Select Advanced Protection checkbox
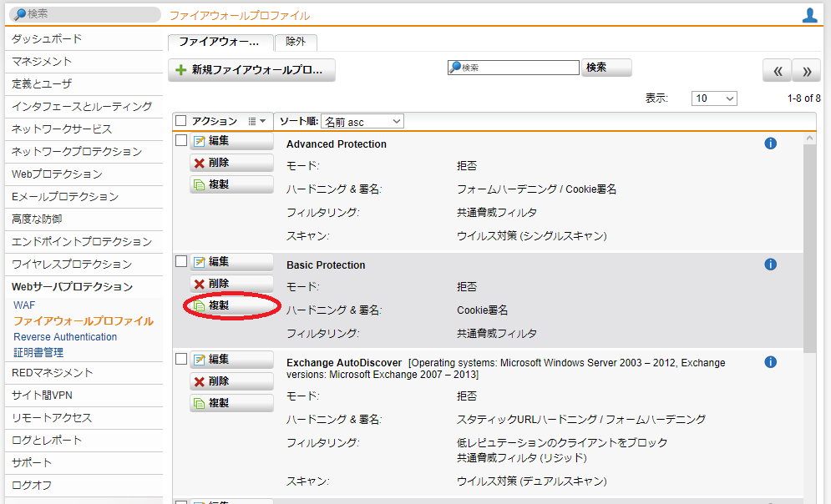 coord(181,140)
